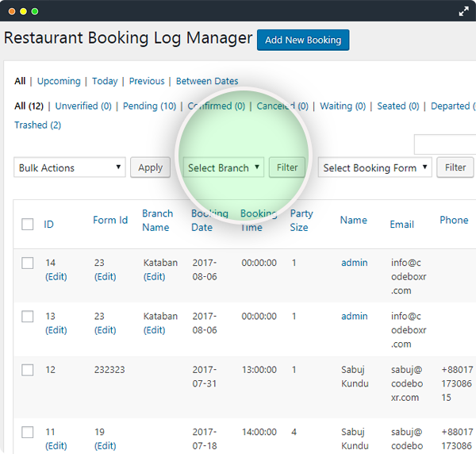Open the Bulk Actions dropdown

(x=70, y=167)
